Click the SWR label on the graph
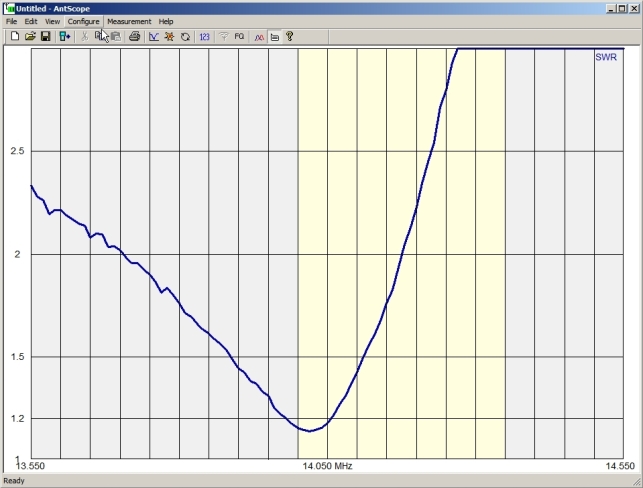 pos(606,57)
